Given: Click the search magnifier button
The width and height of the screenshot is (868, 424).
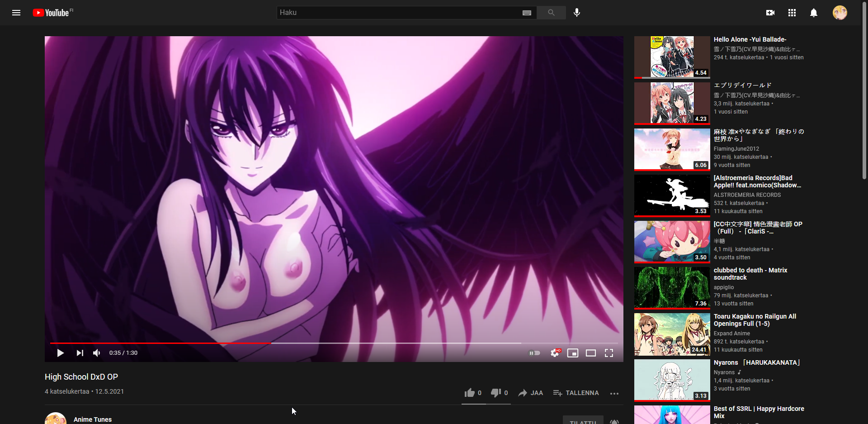Looking at the screenshot, I should (551, 13).
